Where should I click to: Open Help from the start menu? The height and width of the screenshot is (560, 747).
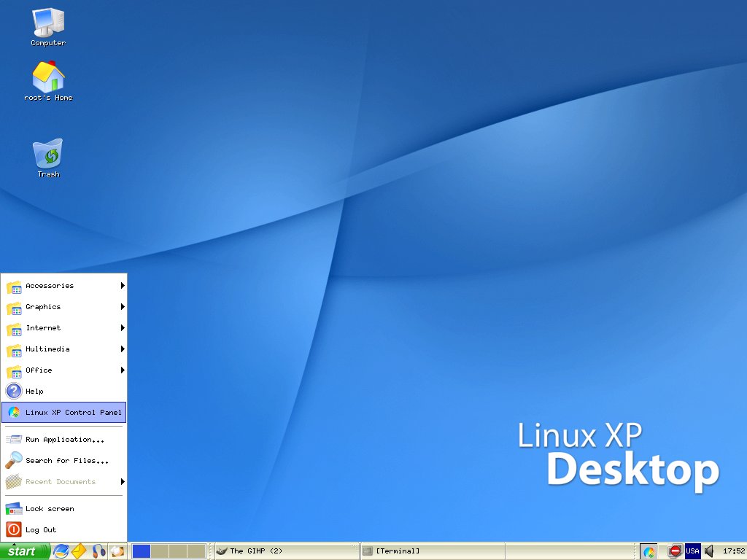(64, 391)
